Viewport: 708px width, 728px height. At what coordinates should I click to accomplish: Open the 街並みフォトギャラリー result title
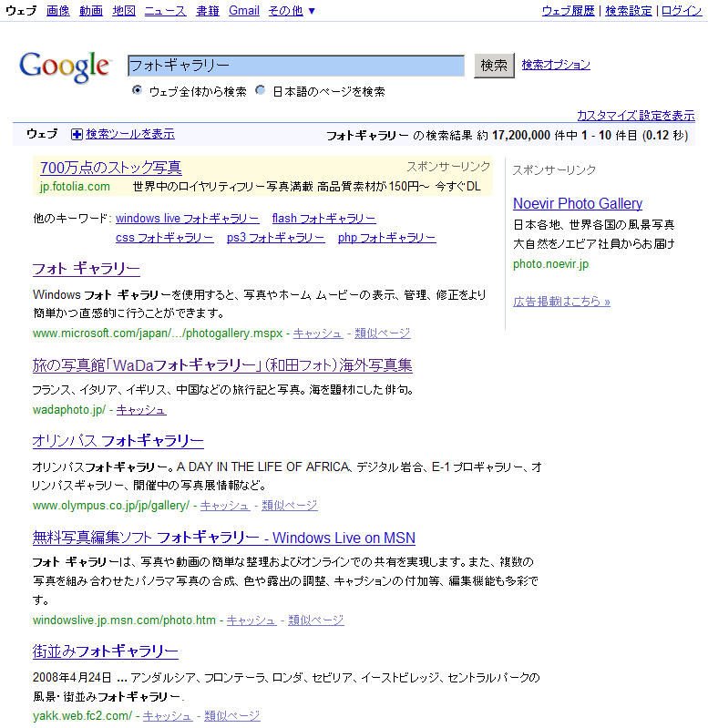click(106, 651)
